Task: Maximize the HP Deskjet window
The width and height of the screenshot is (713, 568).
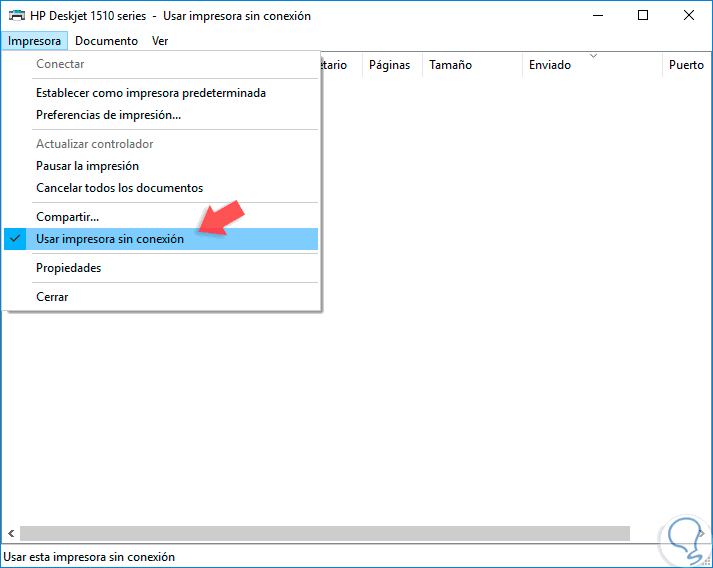Action: pos(643,15)
